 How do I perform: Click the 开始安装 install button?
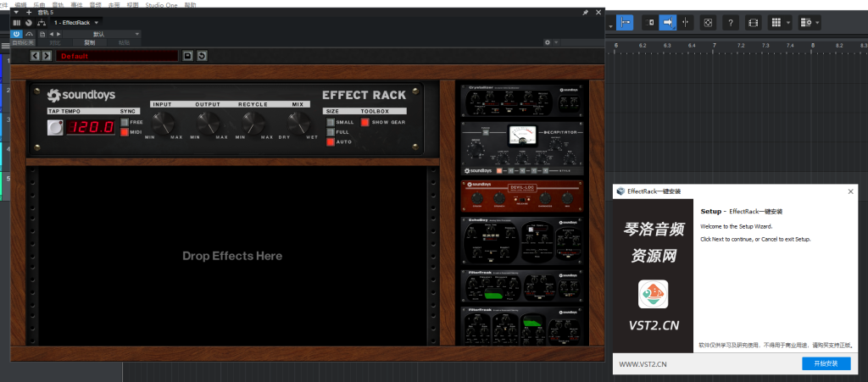click(x=826, y=363)
